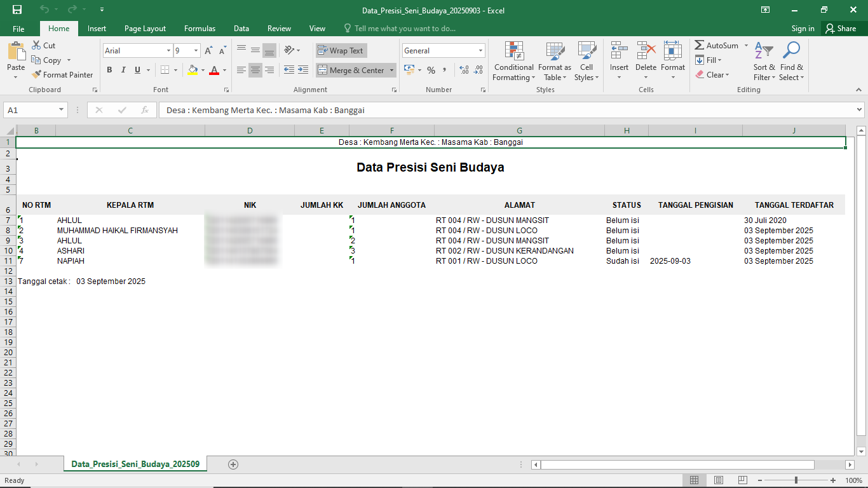Click the Paste clipboard icon
This screenshot has height=488, width=868.
click(x=16, y=52)
